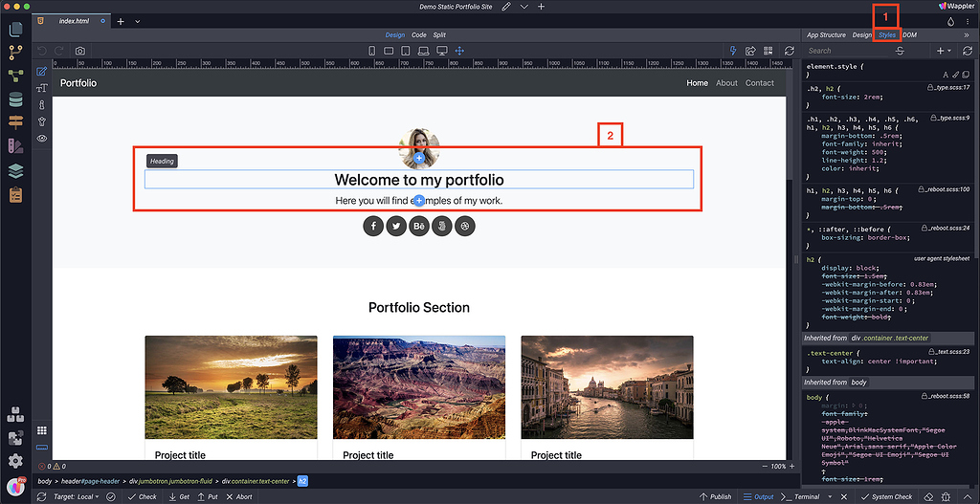The height and width of the screenshot is (504, 980).
Task: Select the responsive fit-all arrows icon
Action: 460,51
